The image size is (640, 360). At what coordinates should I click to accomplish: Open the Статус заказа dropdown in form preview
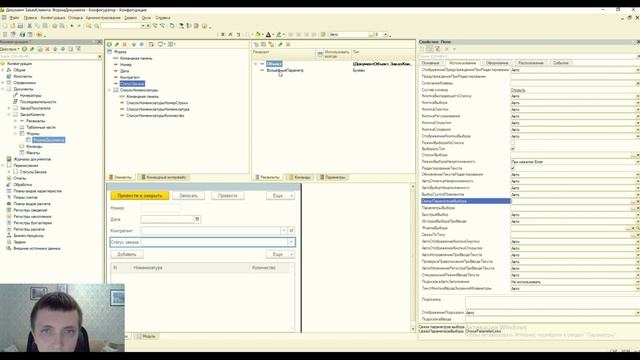coord(291,242)
